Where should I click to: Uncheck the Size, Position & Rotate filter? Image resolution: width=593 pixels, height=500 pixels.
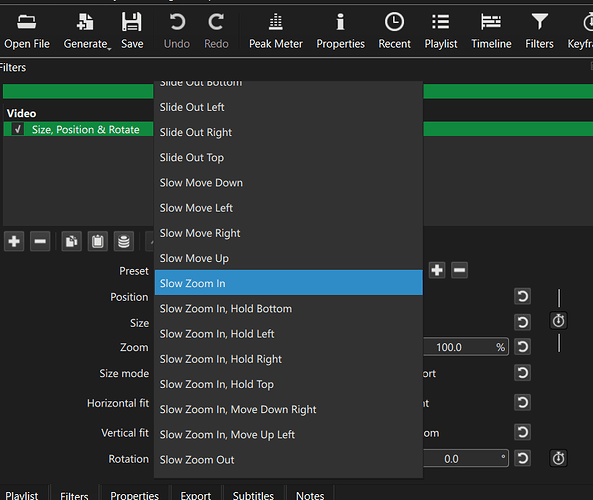click(x=17, y=129)
